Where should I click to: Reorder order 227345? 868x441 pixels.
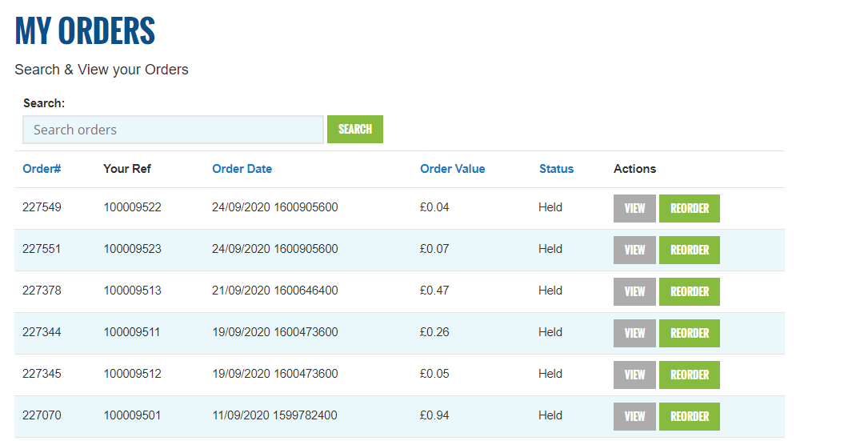(x=689, y=375)
